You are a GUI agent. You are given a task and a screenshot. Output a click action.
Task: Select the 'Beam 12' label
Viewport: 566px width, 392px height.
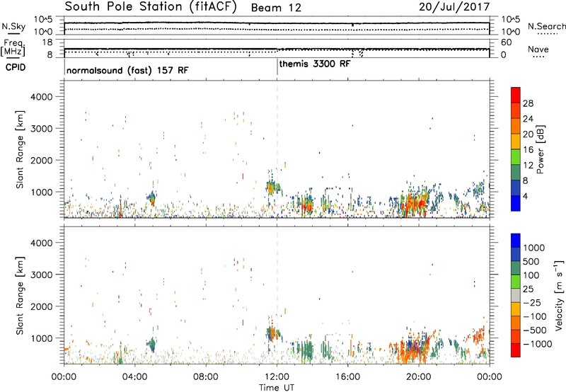pyautogui.click(x=276, y=8)
